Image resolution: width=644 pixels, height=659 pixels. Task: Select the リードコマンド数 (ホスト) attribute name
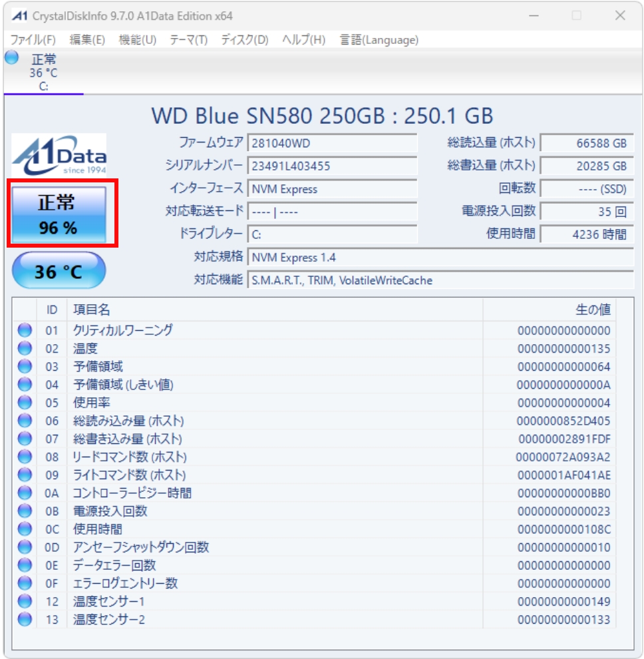coord(130,457)
